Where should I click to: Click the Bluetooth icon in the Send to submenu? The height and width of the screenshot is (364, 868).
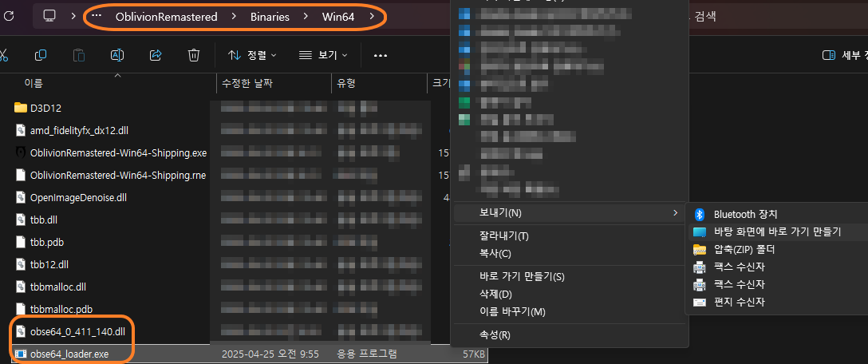pos(699,215)
